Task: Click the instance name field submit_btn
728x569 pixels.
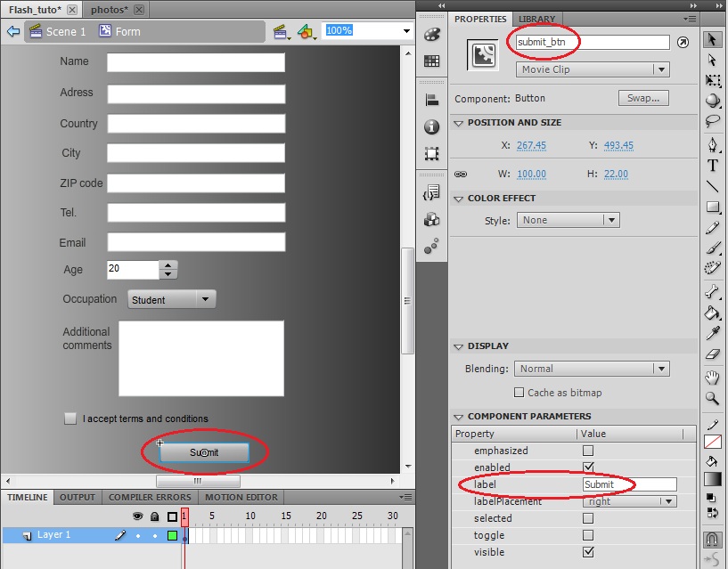Action: pyautogui.click(x=593, y=42)
